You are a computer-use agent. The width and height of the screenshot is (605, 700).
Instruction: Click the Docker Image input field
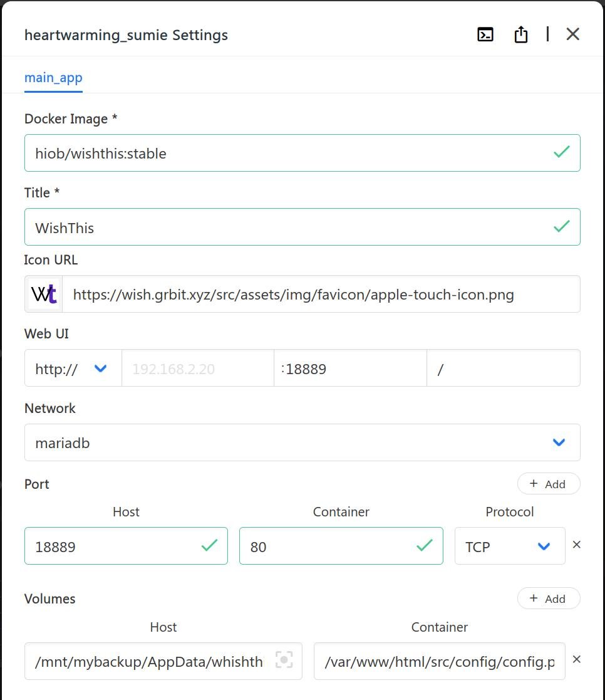click(288, 153)
